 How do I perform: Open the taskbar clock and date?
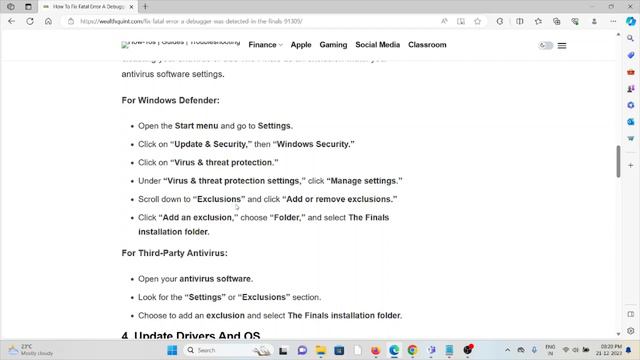608,350
